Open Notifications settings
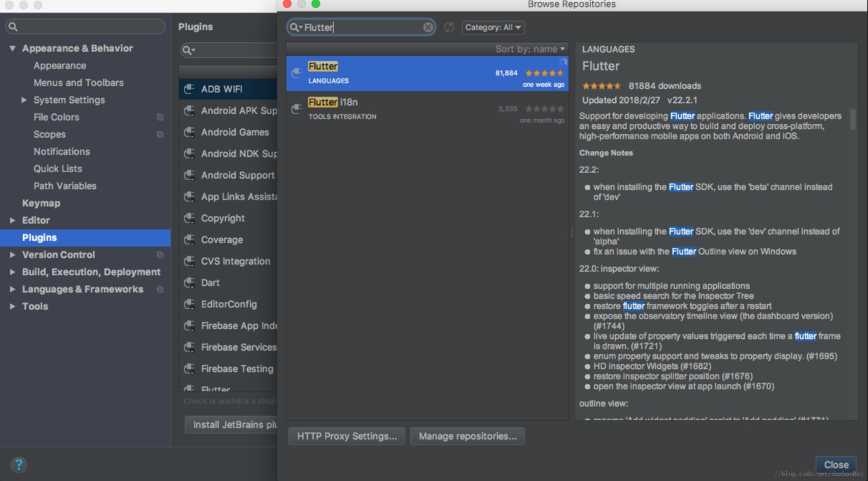Screen dimensions: 868x481 point(62,152)
